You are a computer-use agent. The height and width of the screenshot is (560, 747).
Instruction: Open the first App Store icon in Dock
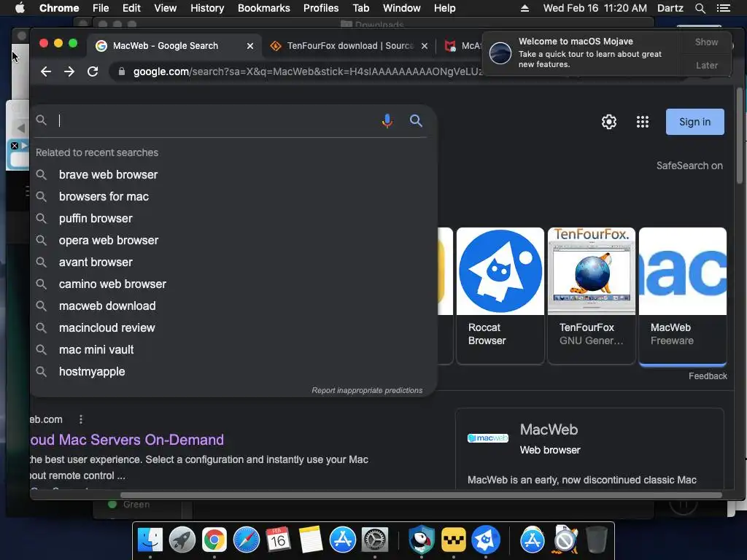click(x=343, y=540)
